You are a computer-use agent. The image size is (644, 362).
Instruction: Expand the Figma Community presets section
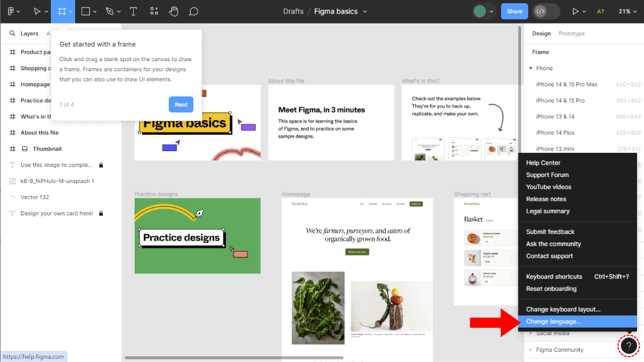tap(531, 350)
